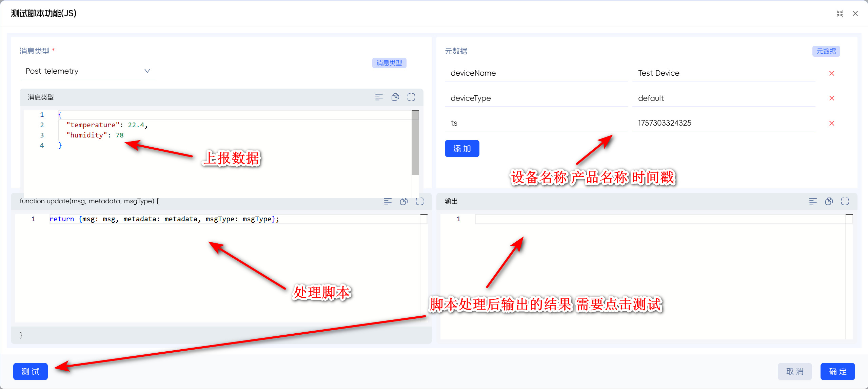The image size is (868, 389).
Task: Expand the output panel to fullscreen
Action: tap(845, 202)
